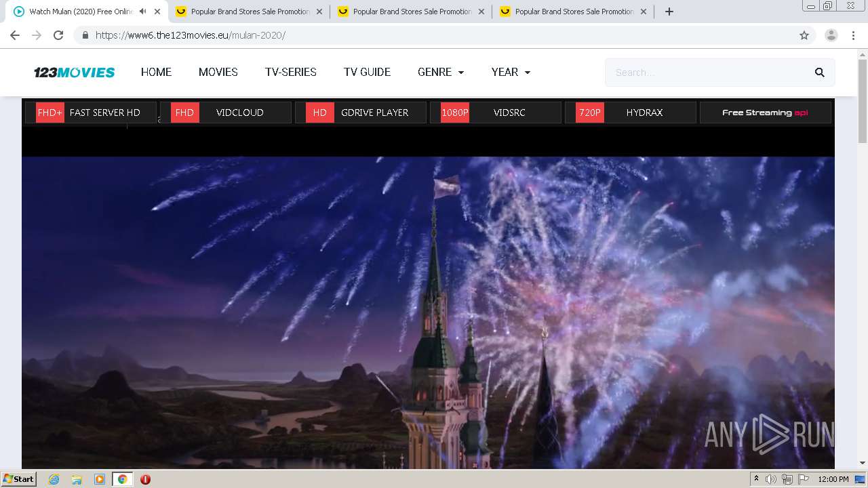The height and width of the screenshot is (488, 868).
Task: Open Free Streaming api link
Action: [765, 113]
